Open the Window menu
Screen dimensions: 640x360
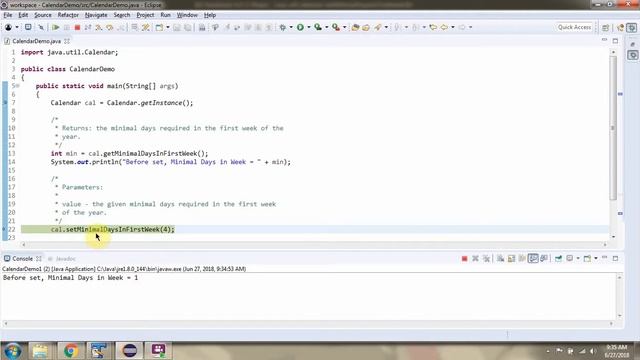coord(187,15)
